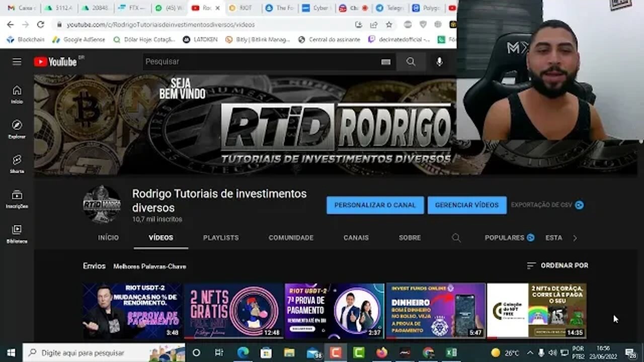Open the LATOKEN bookmark
644x362 pixels.
[x=200, y=39]
